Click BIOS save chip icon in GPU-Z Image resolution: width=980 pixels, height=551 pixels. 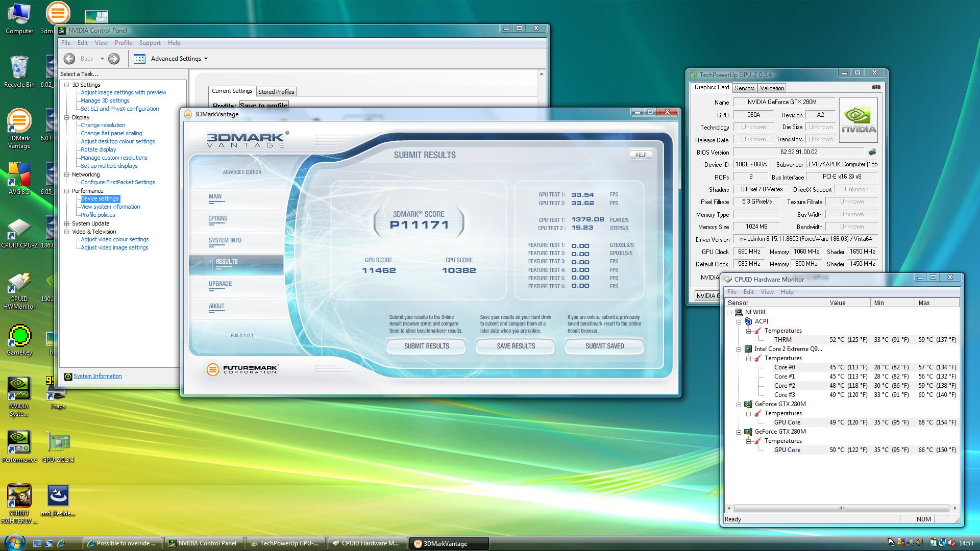pyautogui.click(x=872, y=152)
